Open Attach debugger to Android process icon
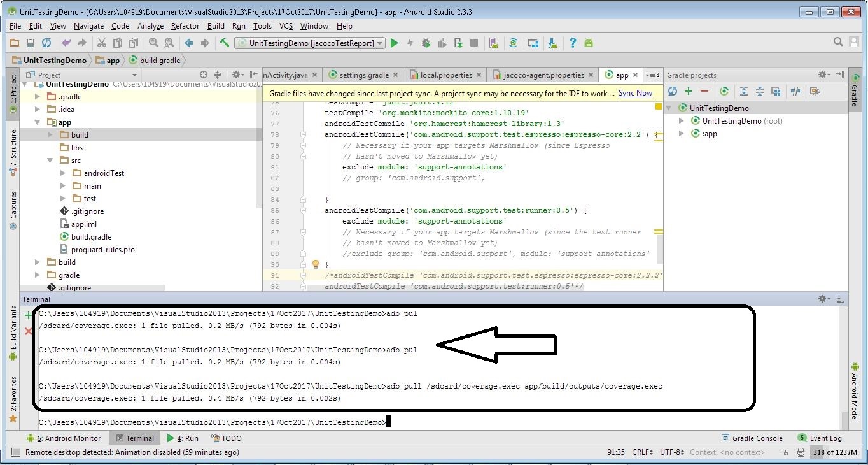The width and height of the screenshot is (868, 465). point(458,43)
